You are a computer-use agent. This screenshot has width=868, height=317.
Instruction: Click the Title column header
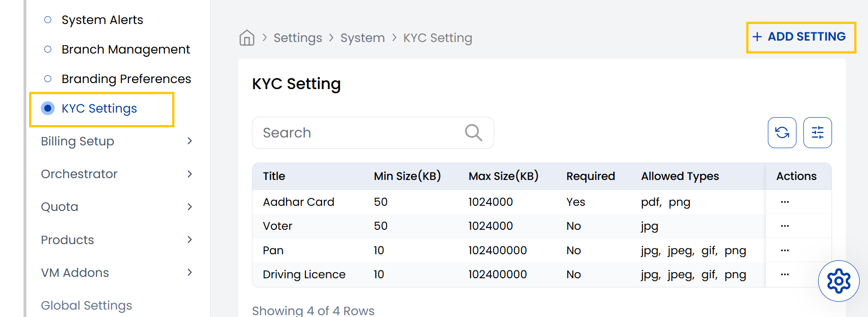tap(274, 176)
